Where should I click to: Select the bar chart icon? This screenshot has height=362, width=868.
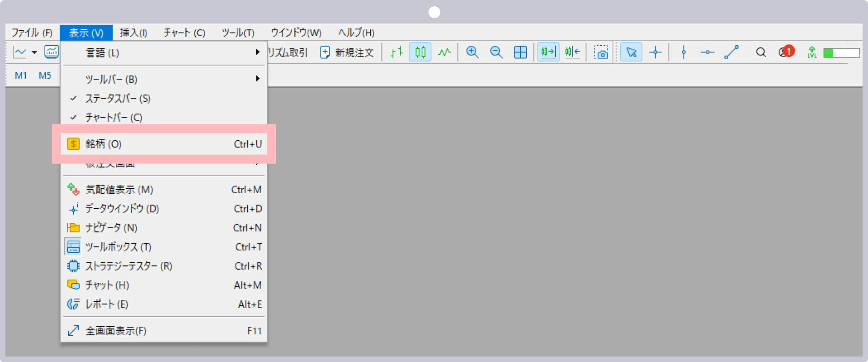(x=396, y=52)
